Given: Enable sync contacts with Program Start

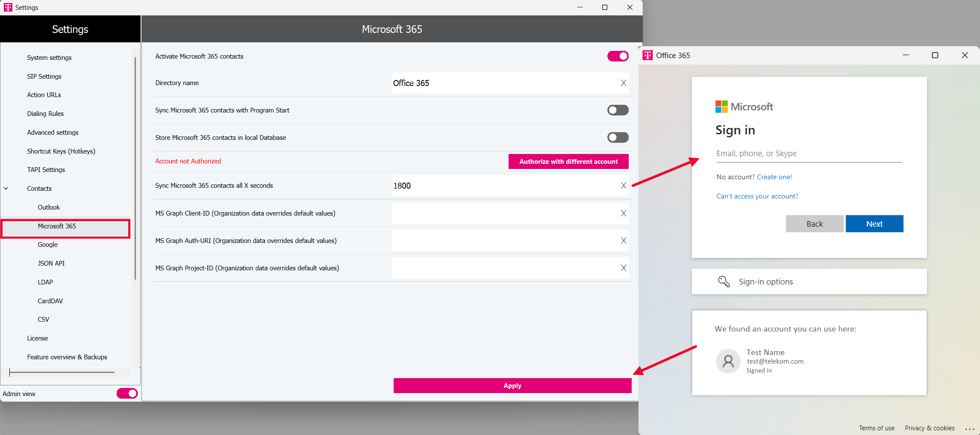Looking at the screenshot, I should 618,110.
